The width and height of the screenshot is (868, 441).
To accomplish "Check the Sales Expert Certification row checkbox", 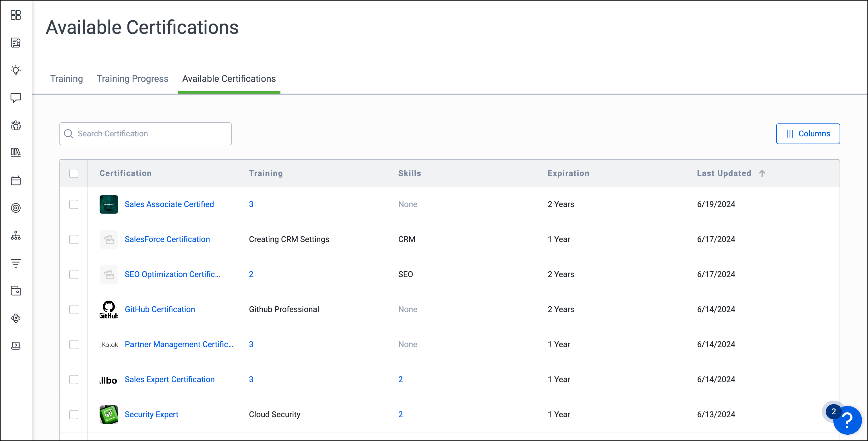I will click(x=73, y=380).
